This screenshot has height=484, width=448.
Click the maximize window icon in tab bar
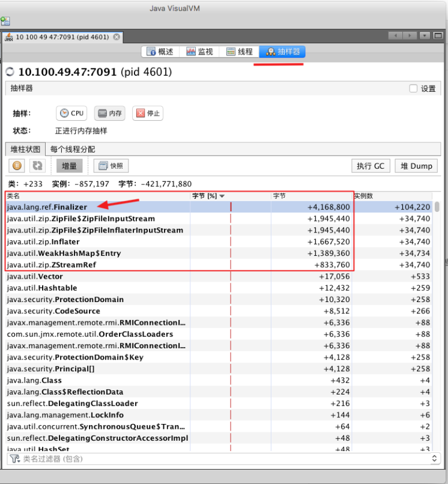[x=438, y=35]
